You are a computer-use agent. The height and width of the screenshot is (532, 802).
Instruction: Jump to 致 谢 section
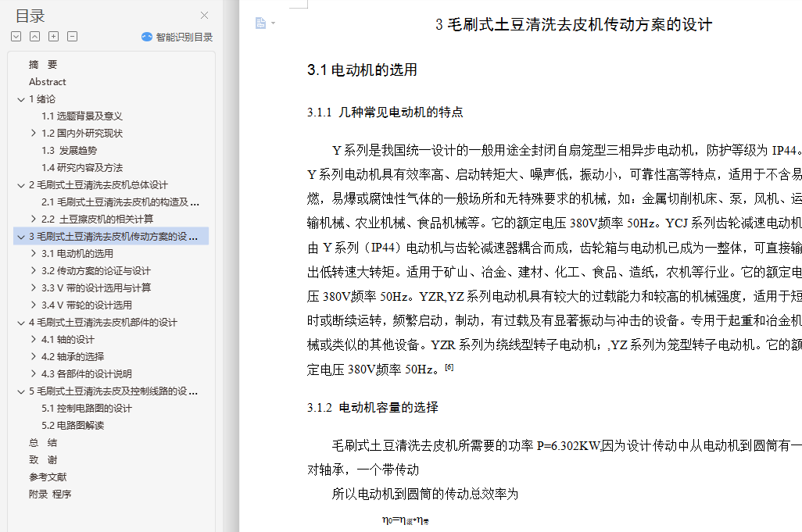coord(43,460)
